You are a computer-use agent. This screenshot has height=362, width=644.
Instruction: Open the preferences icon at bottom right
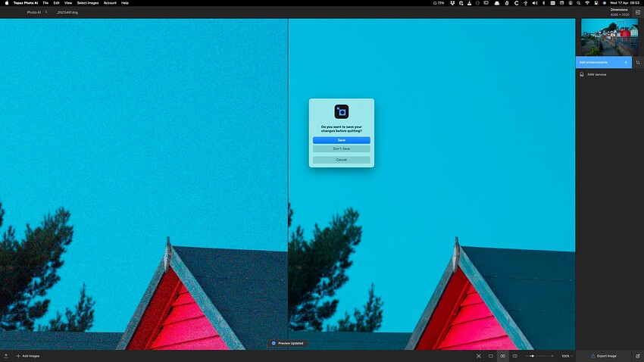(x=637, y=356)
